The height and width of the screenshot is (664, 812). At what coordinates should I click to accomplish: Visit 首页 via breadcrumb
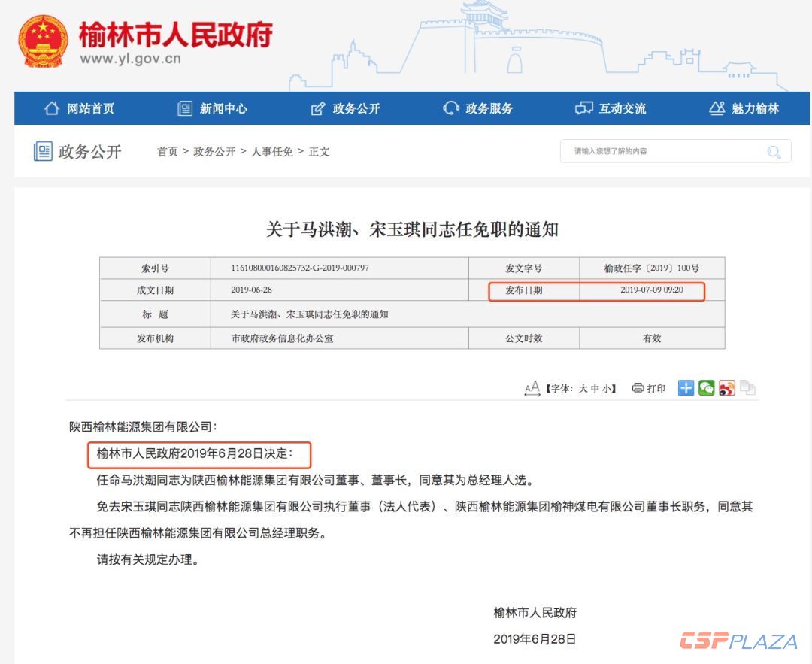(x=167, y=151)
